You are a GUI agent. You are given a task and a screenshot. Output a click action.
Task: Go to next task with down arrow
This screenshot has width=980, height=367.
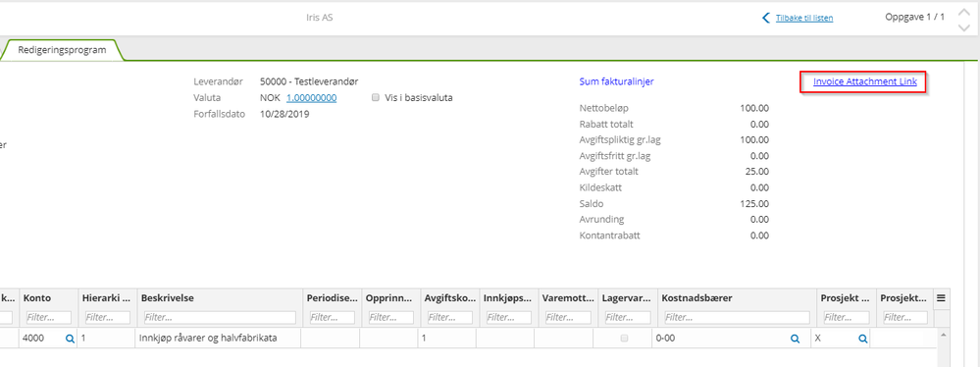coord(963,27)
